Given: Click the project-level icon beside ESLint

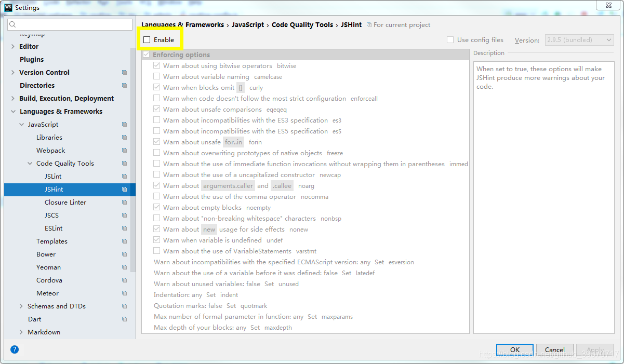Looking at the screenshot, I should click(124, 228).
